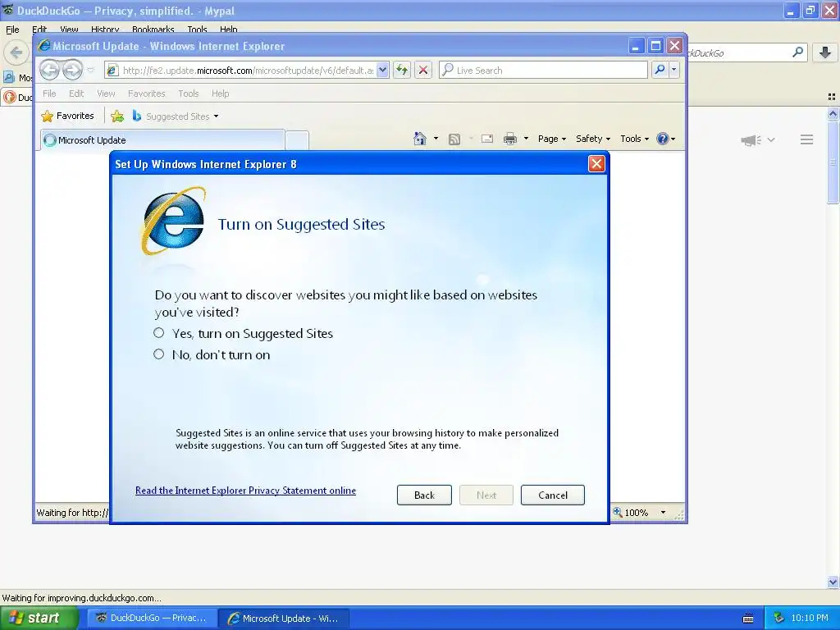This screenshot has width=840, height=630.
Task: Open the Internet Explorer Privacy Statement link
Action: [245, 491]
